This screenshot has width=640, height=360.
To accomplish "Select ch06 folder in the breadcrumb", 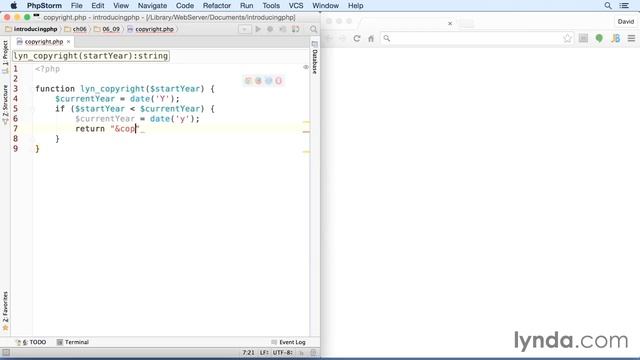I will [x=76, y=29].
